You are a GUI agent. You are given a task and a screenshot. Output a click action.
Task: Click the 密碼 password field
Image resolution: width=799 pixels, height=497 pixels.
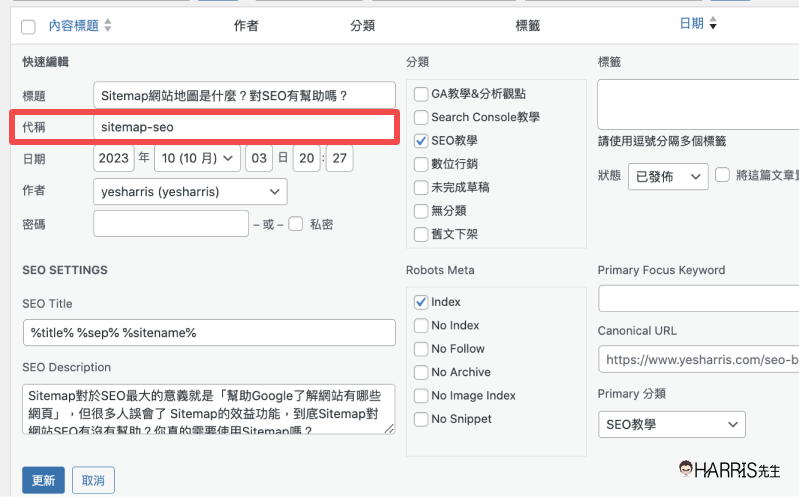(x=171, y=224)
